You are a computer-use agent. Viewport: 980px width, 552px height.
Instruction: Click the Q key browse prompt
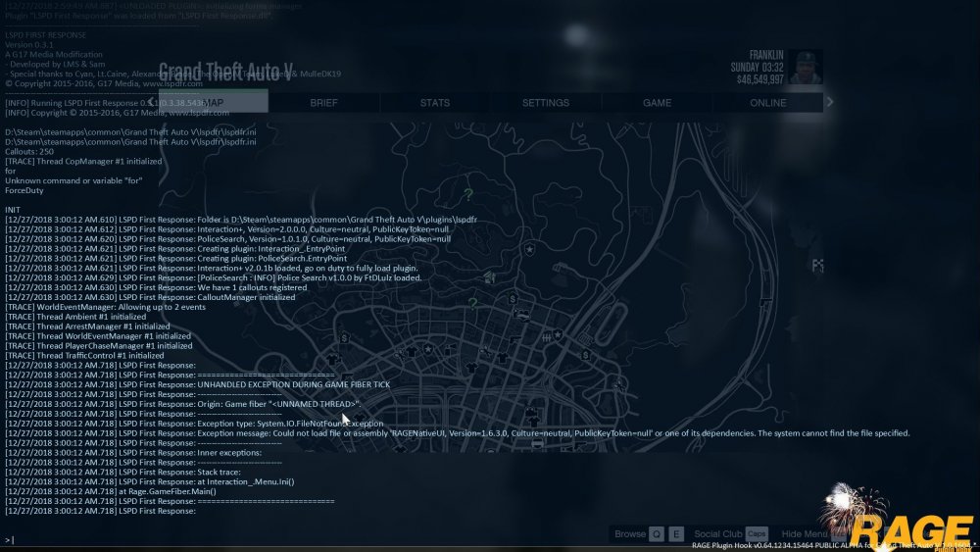tap(657, 534)
